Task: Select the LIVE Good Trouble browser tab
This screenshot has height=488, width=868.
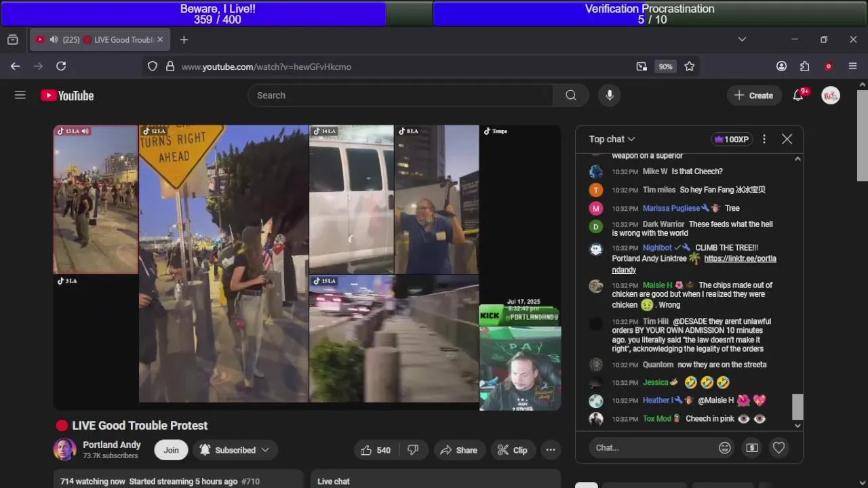Action: pos(100,40)
